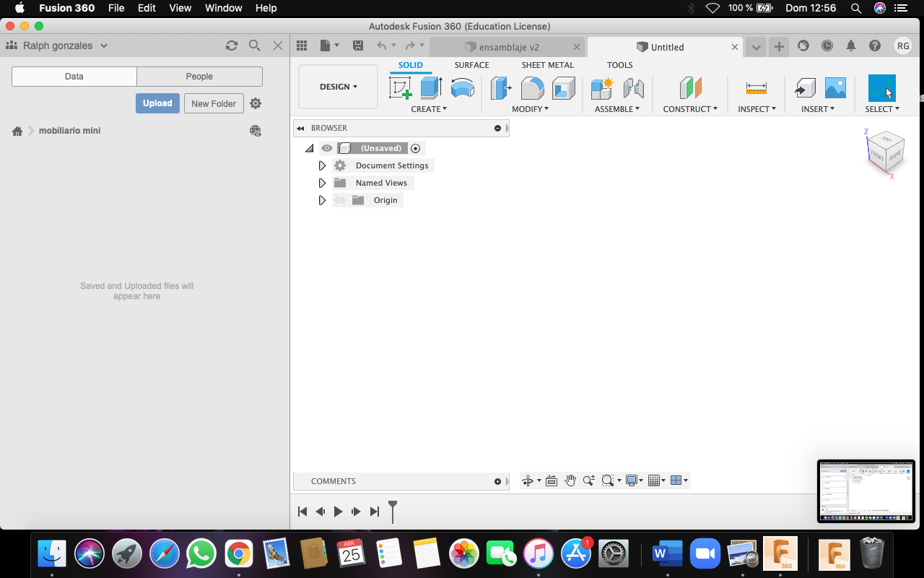The height and width of the screenshot is (578, 924).
Task: Select the Insert Derive icon
Action: tap(805, 88)
